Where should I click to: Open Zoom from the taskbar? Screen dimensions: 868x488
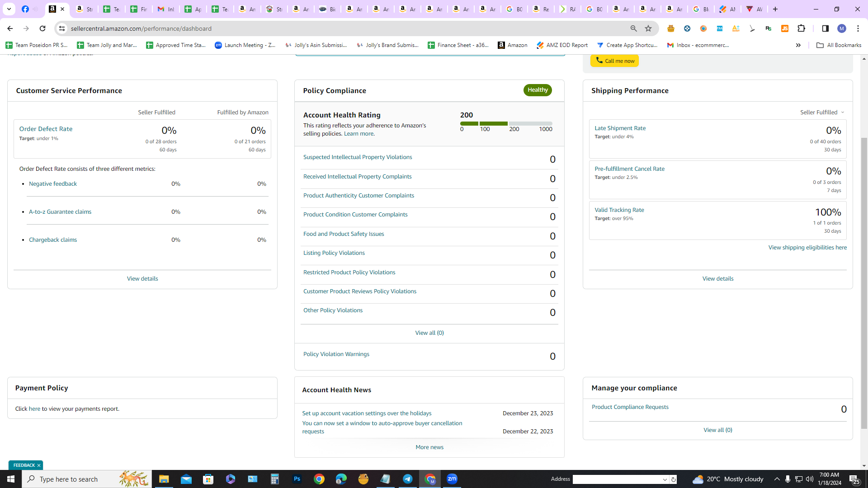point(452,479)
